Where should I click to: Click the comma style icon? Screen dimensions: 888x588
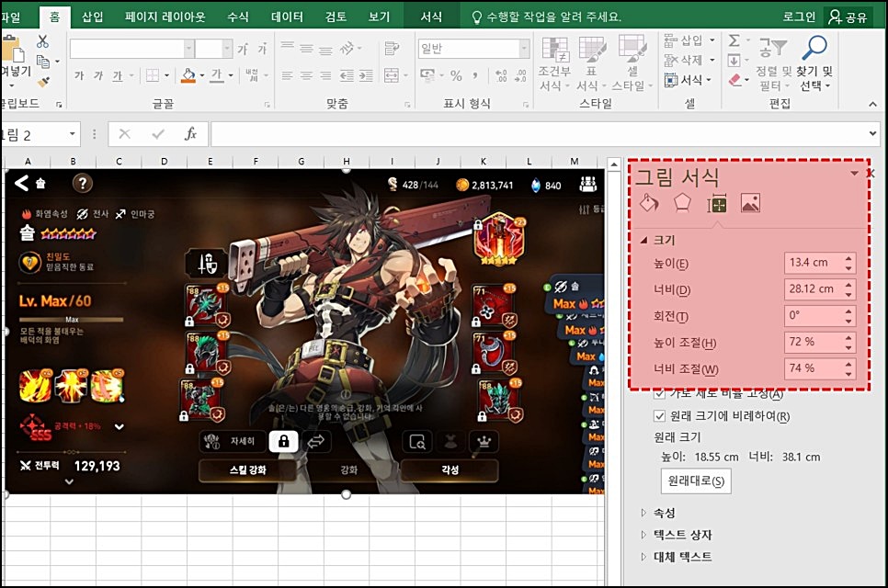click(475, 75)
